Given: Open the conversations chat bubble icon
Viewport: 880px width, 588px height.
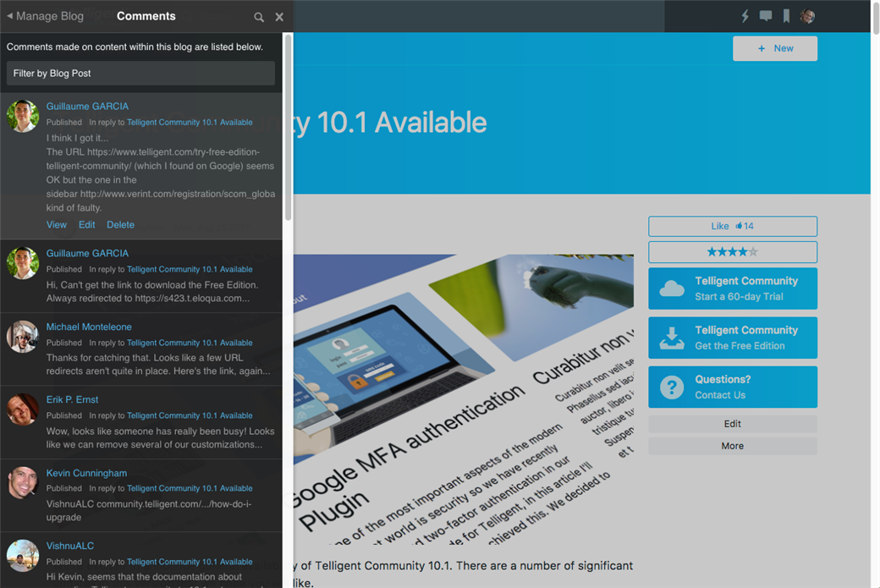Looking at the screenshot, I should 766,16.
